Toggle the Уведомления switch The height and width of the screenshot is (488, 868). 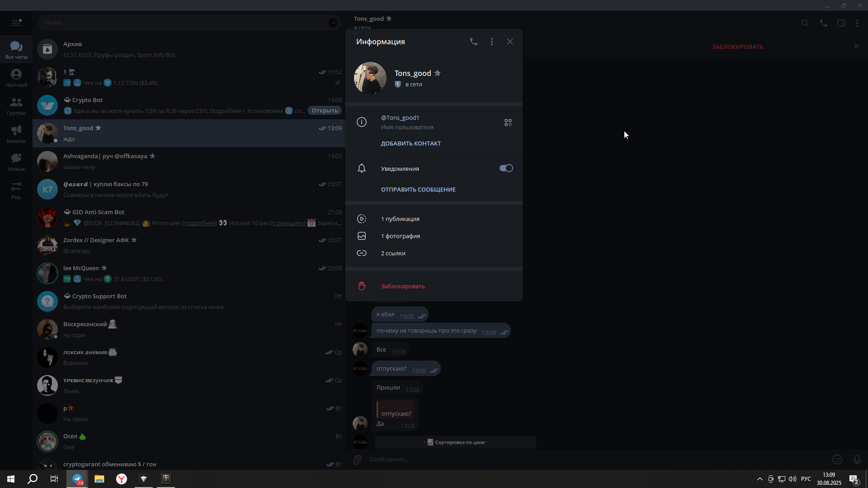tap(506, 168)
